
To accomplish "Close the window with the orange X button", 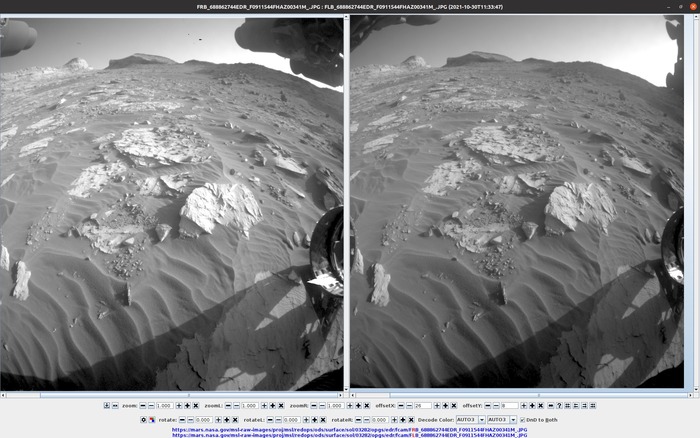I will (693, 7).
